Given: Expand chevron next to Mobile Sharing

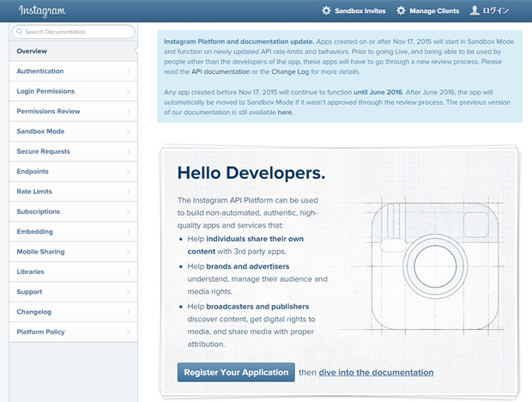Looking at the screenshot, I should pyautogui.click(x=129, y=252).
